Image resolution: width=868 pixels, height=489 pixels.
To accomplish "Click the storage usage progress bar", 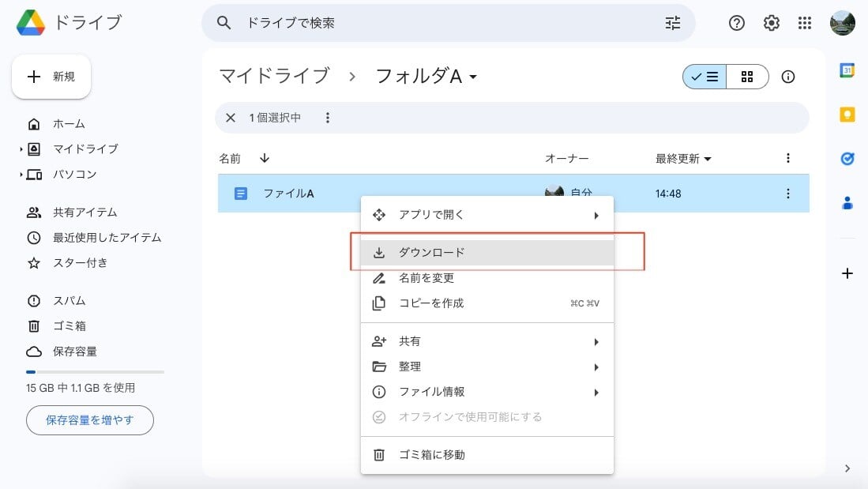I will [x=94, y=371].
